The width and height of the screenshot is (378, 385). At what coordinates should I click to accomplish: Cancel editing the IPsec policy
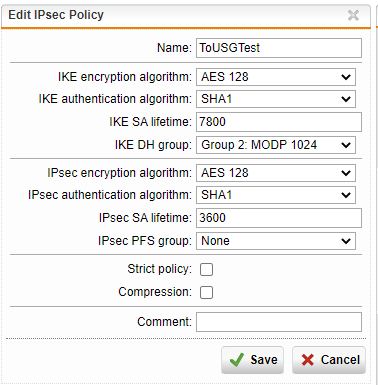click(x=329, y=360)
